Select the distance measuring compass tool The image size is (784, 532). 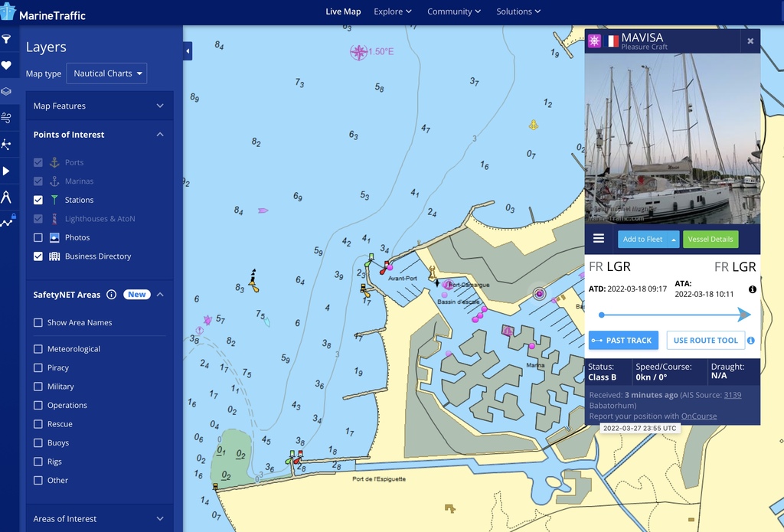6,197
